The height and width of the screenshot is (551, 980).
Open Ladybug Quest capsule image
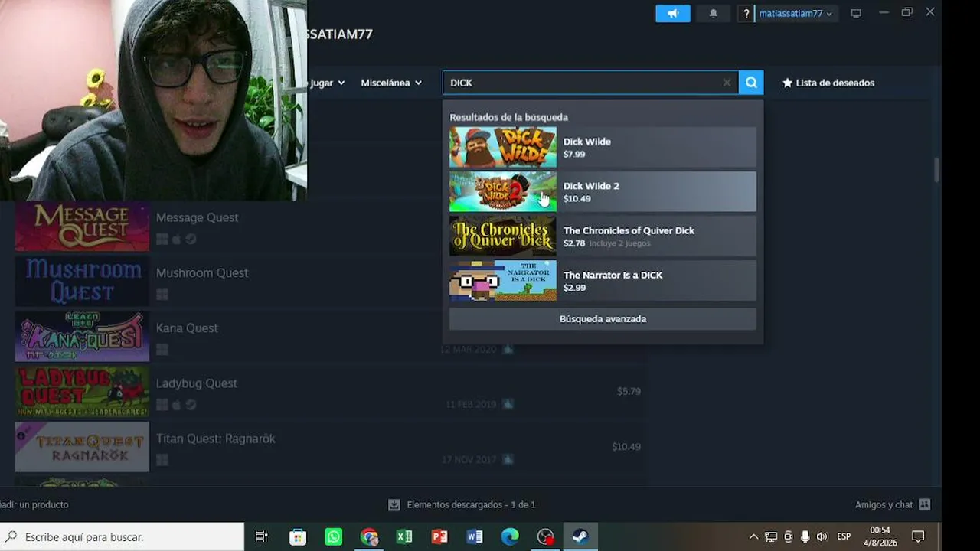(82, 392)
